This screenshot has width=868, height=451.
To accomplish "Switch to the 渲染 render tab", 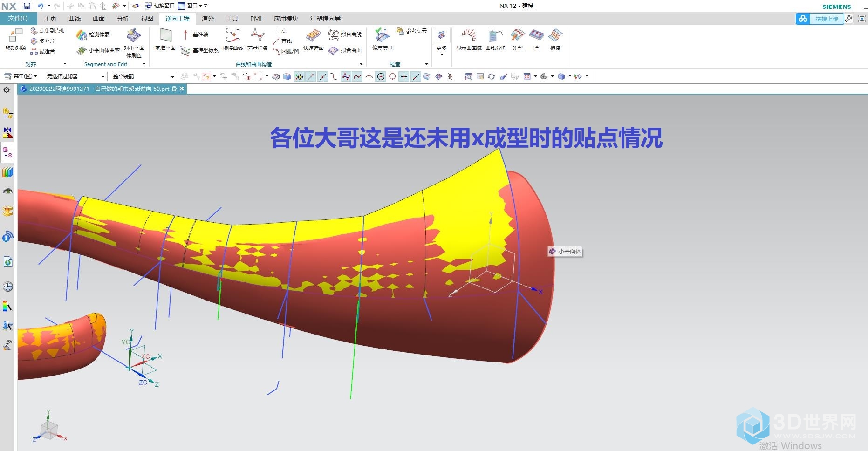I will 208,19.
